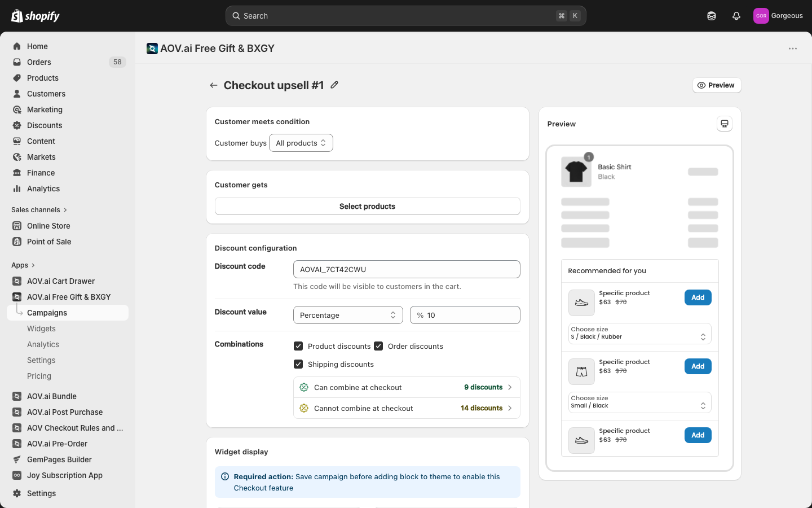Click the Preview button with eye icon
This screenshot has height=508, width=812.
pos(716,85)
